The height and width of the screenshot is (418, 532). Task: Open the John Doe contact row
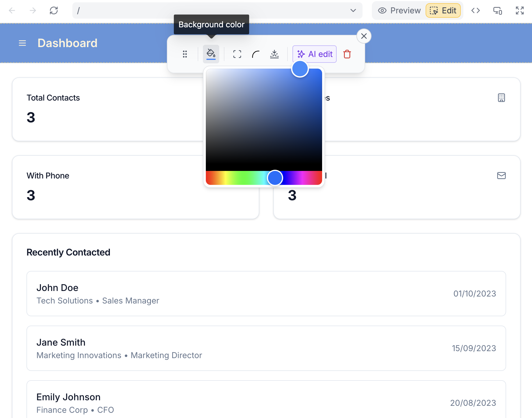coord(266,294)
